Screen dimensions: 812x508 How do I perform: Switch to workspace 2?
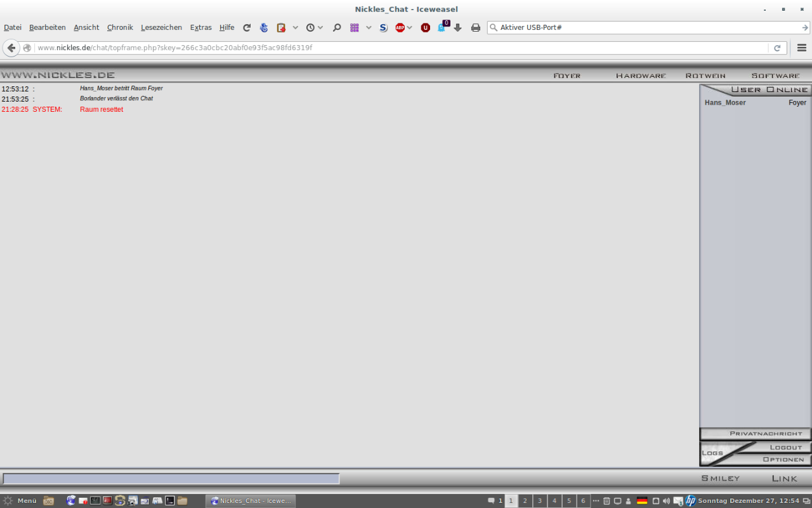point(525,501)
